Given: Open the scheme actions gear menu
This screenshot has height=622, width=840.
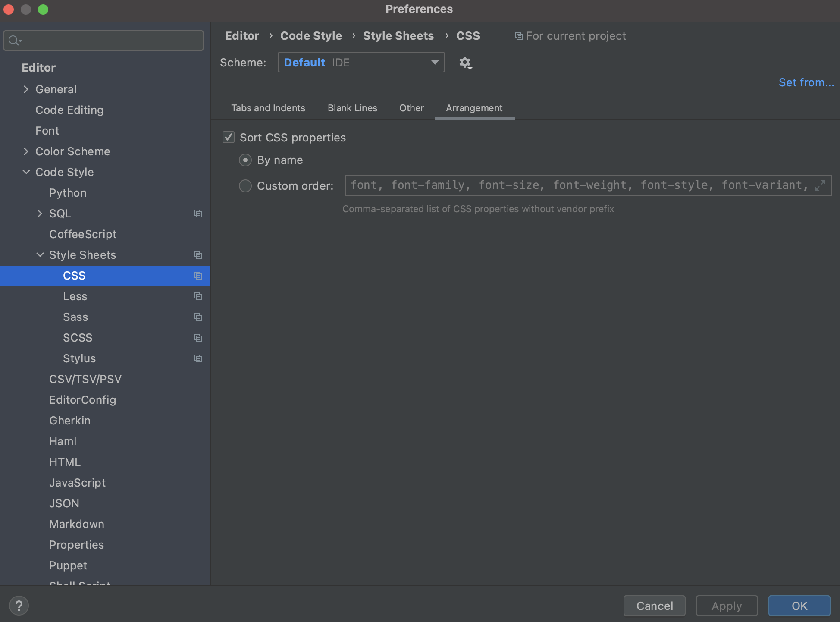Looking at the screenshot, I should pos(465,63).
